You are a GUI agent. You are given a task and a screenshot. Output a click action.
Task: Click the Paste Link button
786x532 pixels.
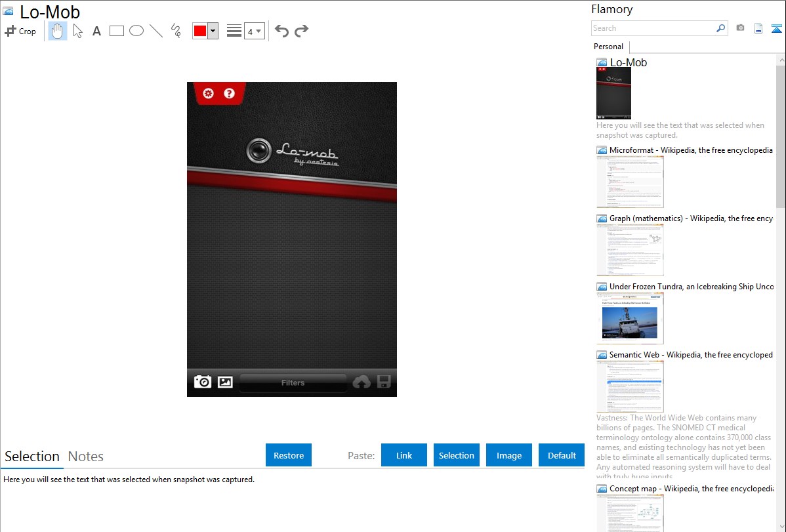click(x=404, y=455)
